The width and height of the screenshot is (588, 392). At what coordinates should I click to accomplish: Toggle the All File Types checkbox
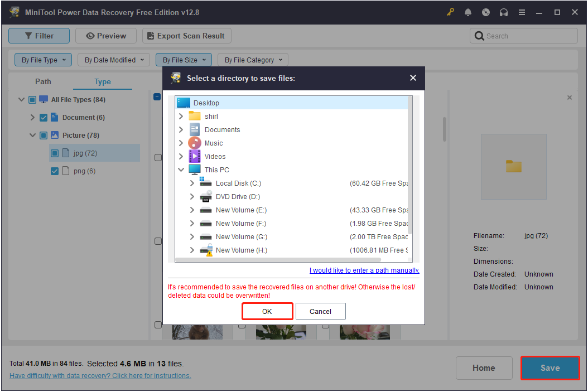(x=32, y=99)
